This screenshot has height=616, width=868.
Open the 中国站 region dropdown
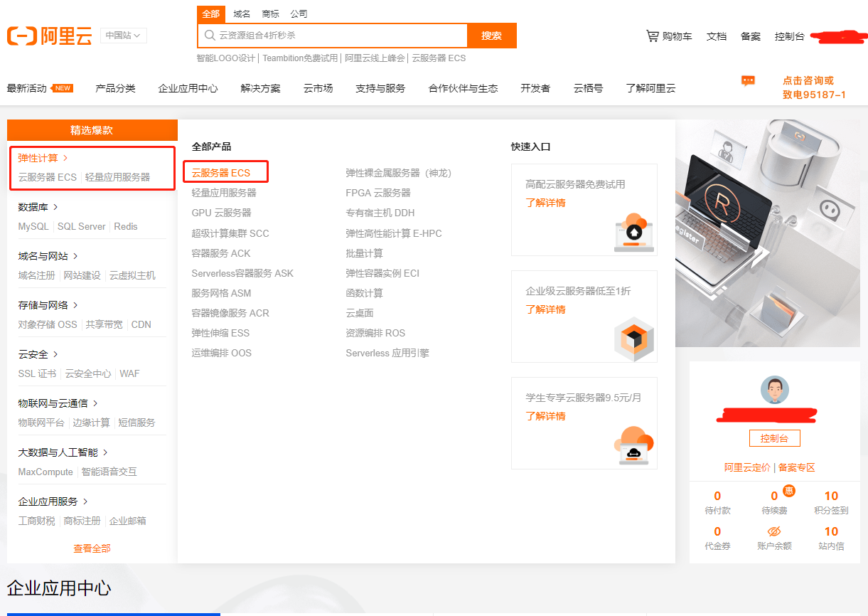pyautogui.click(x=124, y=35)
